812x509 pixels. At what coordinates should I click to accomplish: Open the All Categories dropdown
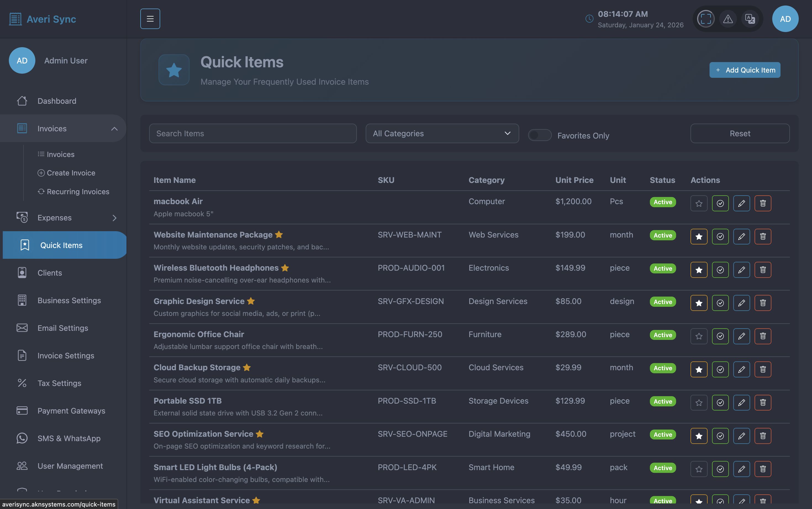442,133
